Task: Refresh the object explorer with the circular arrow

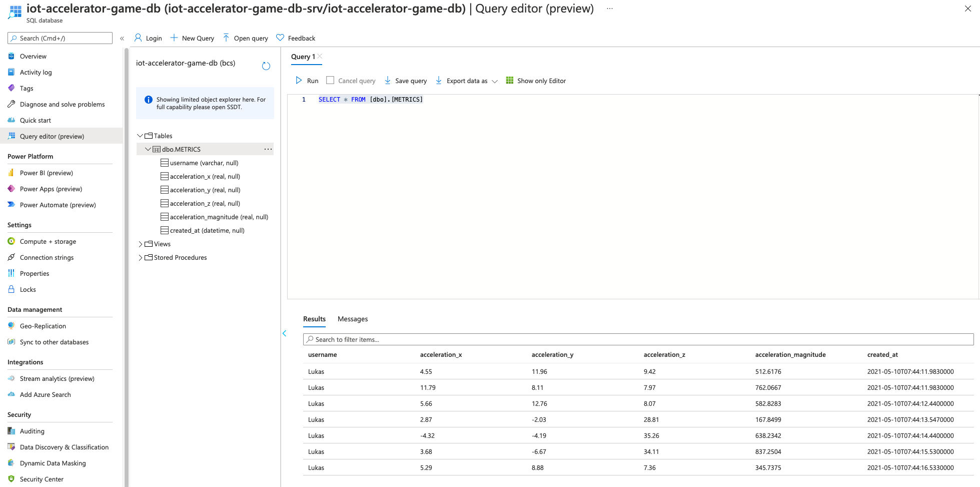Action: [x=266, y=66]
